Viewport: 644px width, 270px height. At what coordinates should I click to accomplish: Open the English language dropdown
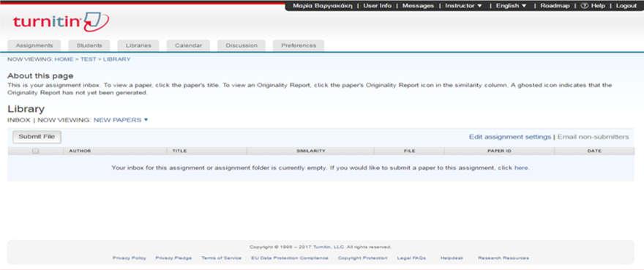tap(511, 6)
